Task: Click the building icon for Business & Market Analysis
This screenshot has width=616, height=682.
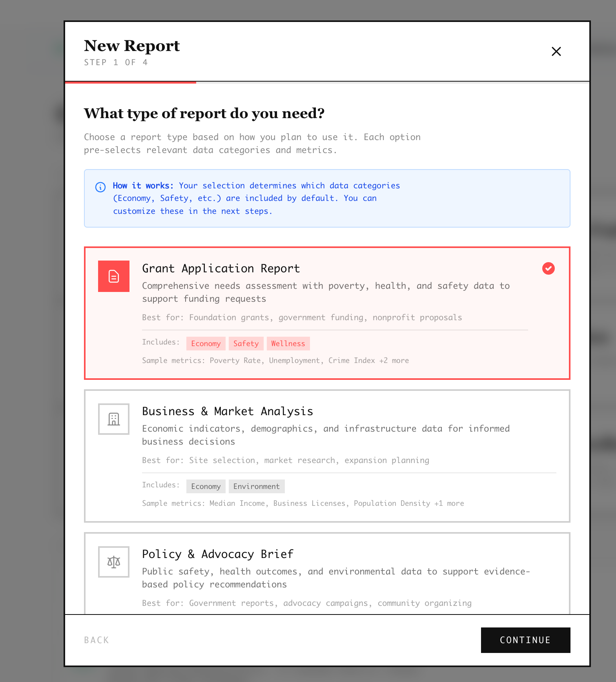Action: 114,419
